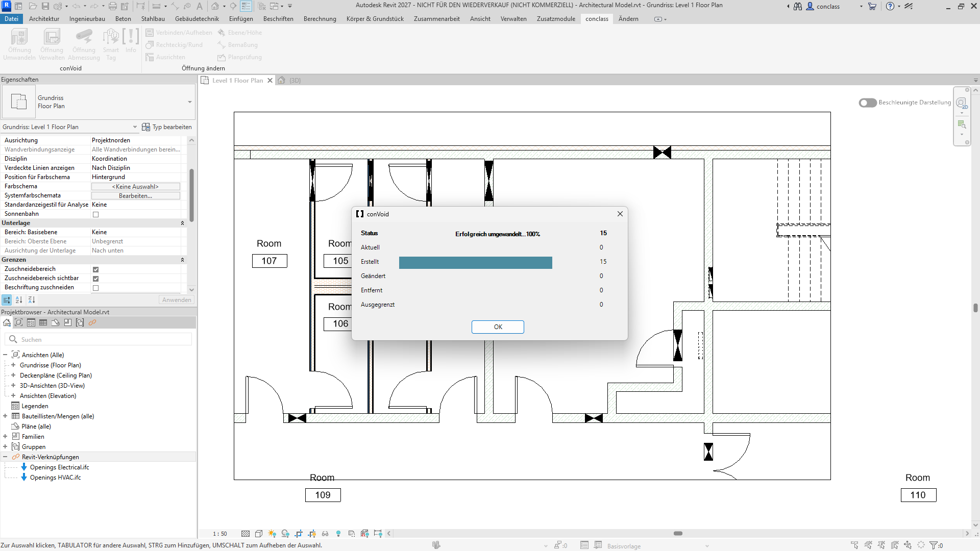The image size is (980, 551).
Task: Select reverse Z-A sort in properties palette
Action: (x=32, y=300)
